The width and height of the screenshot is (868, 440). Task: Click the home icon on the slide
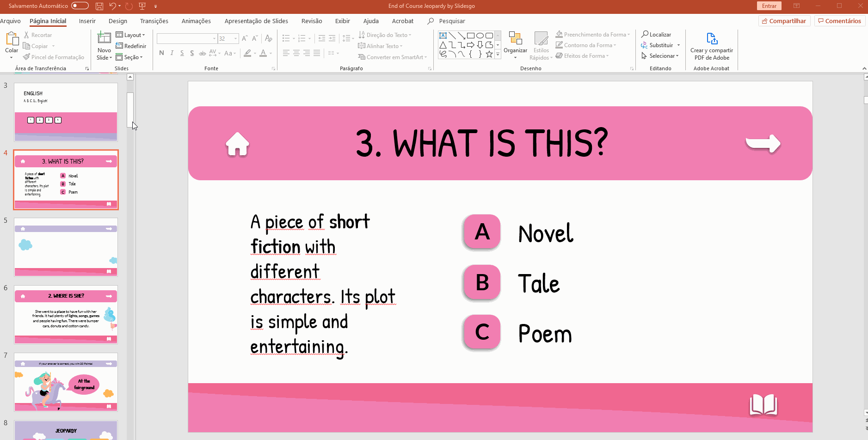point(238,144)
